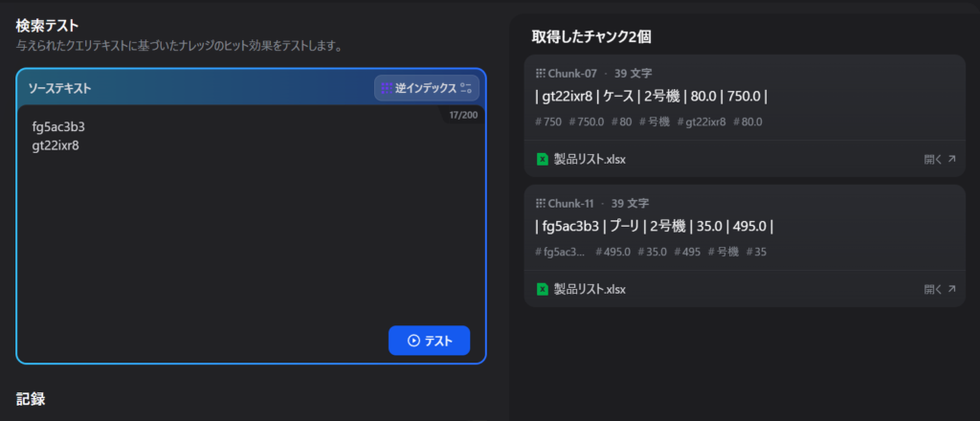Click the purple 逆インデックス index icon
The width and height of the screenshot is (980, 421).
point(387,88)
